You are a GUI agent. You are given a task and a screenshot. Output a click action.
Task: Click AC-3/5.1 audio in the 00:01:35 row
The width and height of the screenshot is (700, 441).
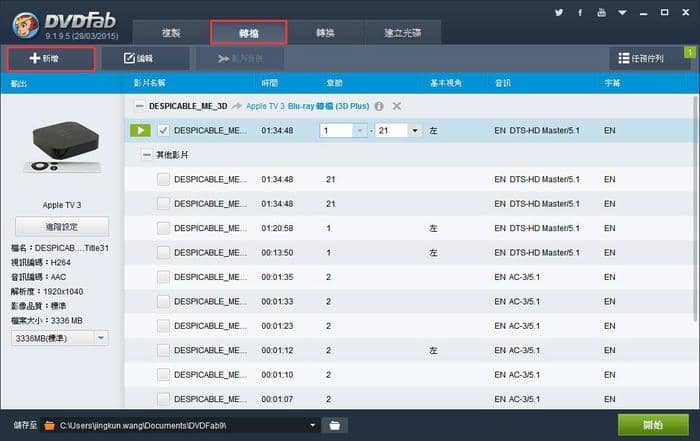coord(517,277)
